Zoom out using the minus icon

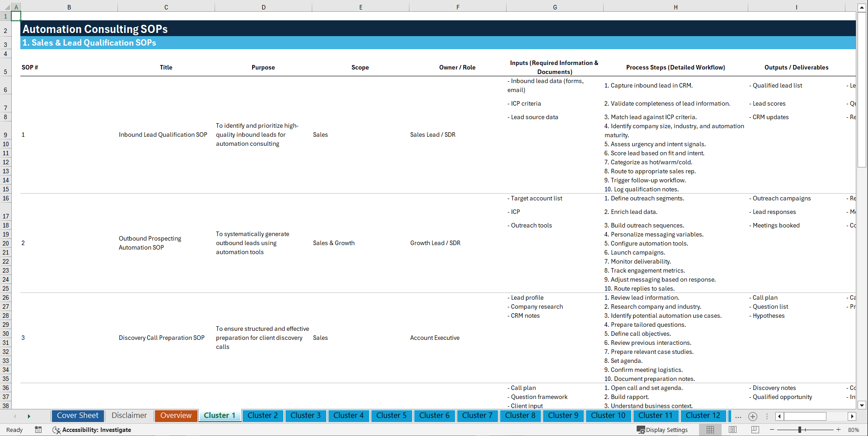pos(772,430)
